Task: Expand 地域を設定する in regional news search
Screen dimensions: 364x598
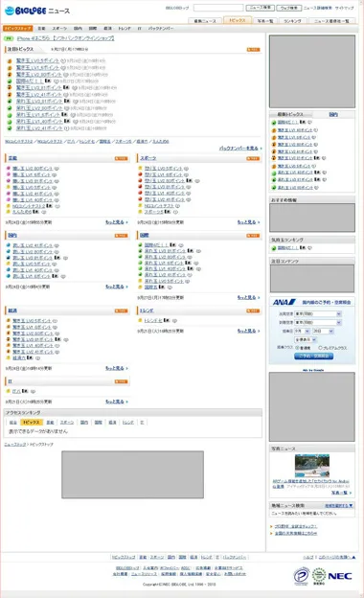Action: coord(338,506)
